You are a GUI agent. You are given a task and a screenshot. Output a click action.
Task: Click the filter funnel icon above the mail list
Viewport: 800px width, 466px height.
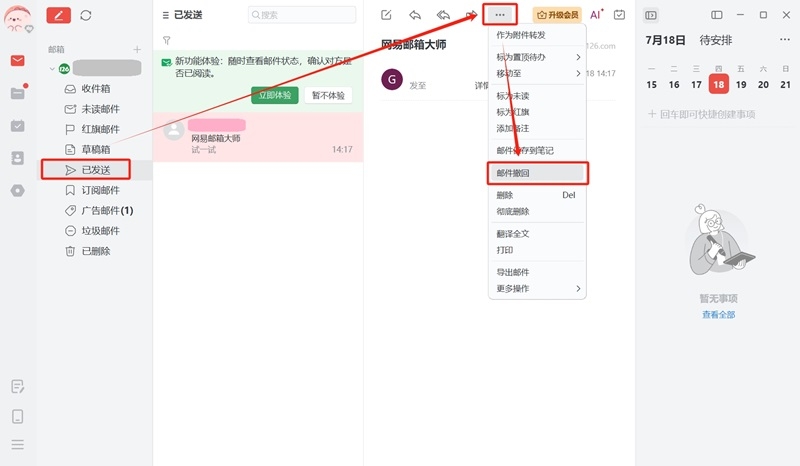click(166, 40)
